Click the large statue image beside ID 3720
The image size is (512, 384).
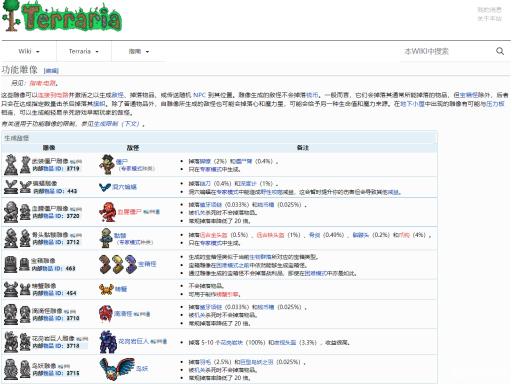[11, 212]
